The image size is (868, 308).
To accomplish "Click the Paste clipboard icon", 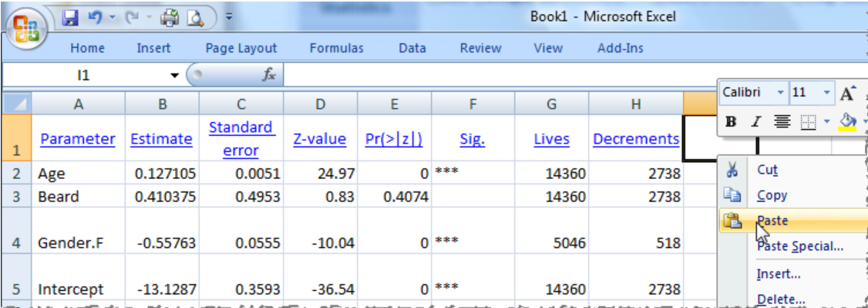I will click(x=732, y=221).
